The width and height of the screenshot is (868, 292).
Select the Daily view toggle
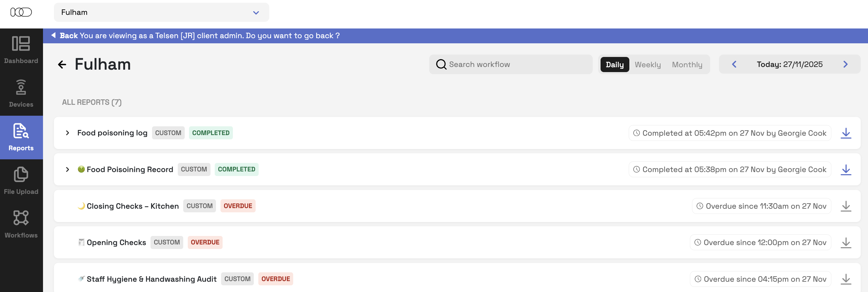(614, 65)
